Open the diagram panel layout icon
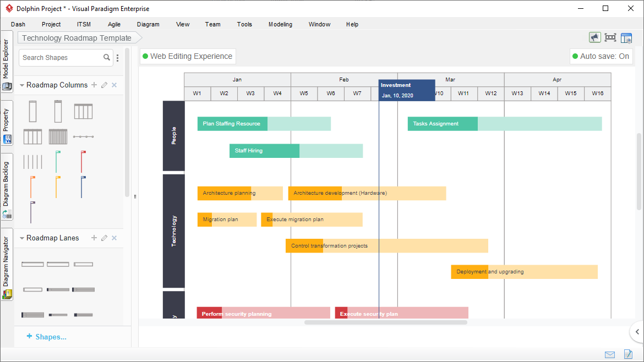This screenshot has width=644, height=362. tap(626, 38)
